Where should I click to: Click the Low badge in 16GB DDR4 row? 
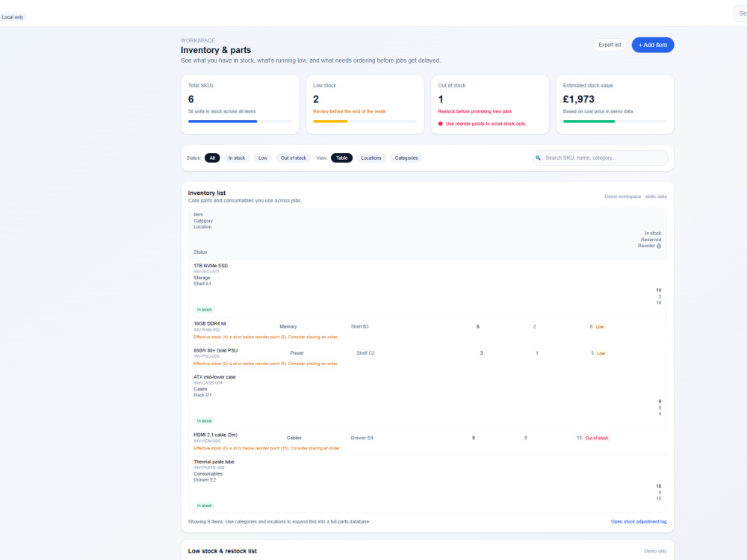click(x=600, y=327)
